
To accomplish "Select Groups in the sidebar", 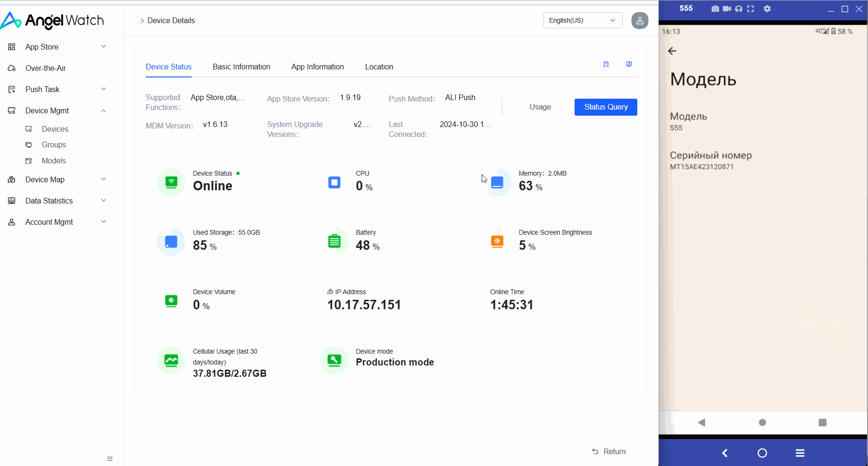I will coord(54,144).
